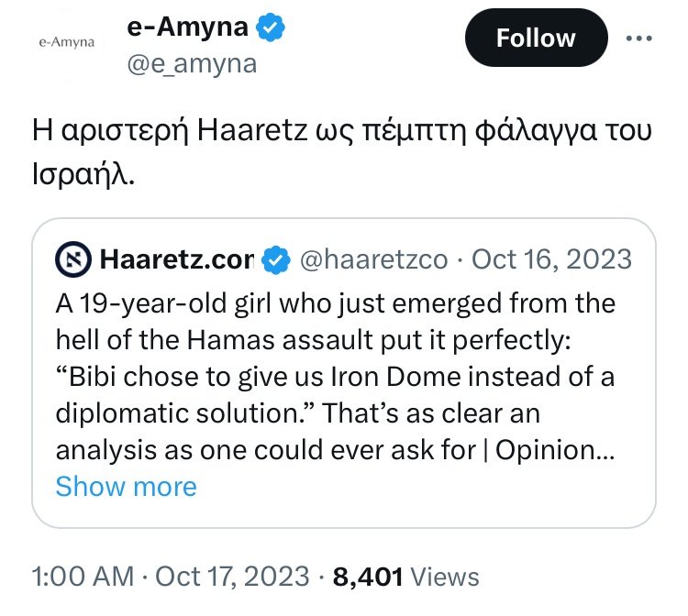Viewport: 688px width, 616px height.
Task: Click the 1:00 AM post timestamp
Action: click(83, 577)
